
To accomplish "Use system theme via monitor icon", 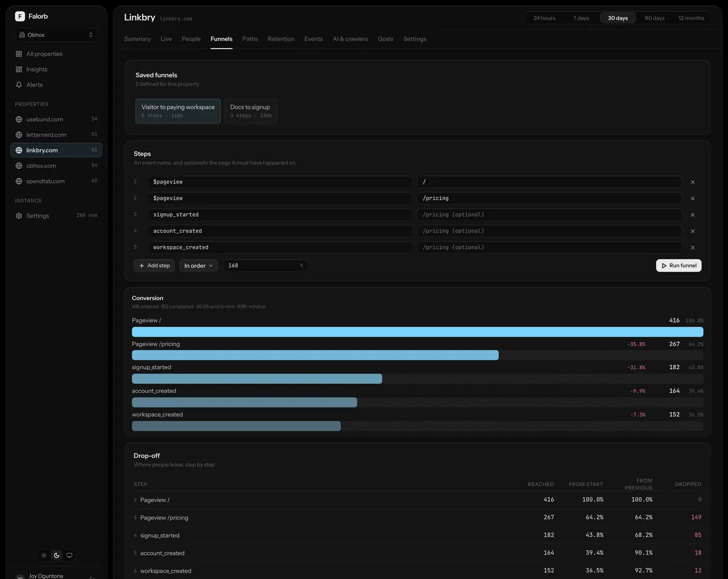I will pyautogui.click(x=69, y=555).
